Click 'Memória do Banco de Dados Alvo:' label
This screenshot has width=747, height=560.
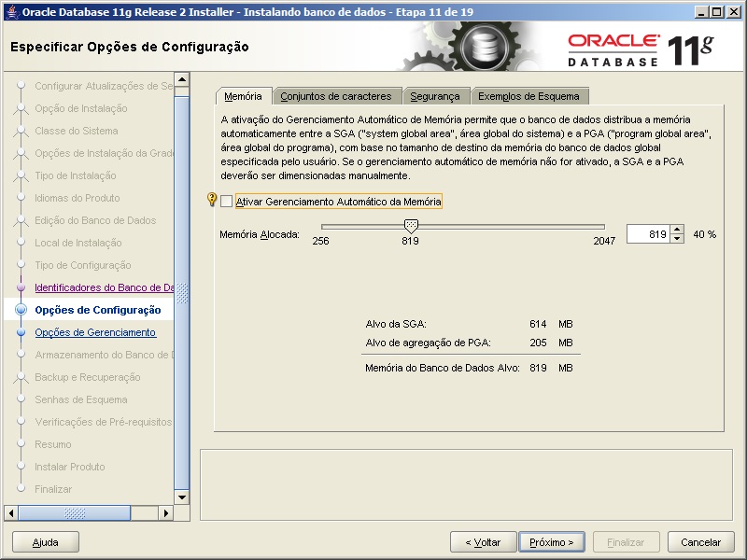click(442, 368)
